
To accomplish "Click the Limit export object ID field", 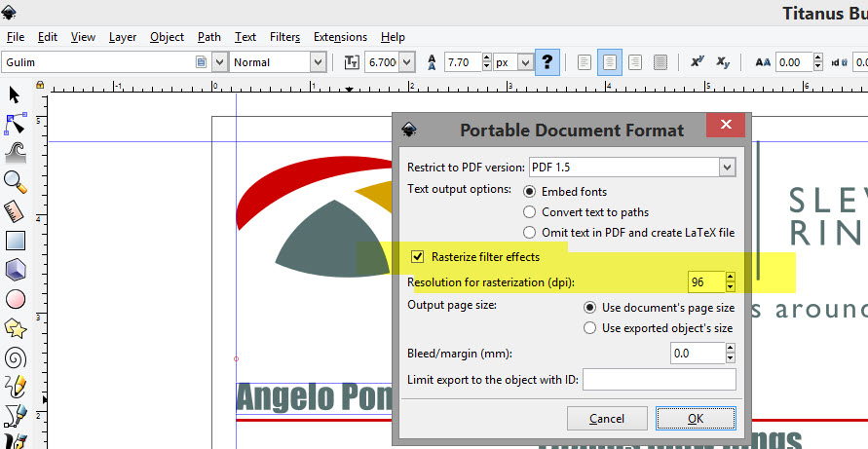I will tap(659, 380).
